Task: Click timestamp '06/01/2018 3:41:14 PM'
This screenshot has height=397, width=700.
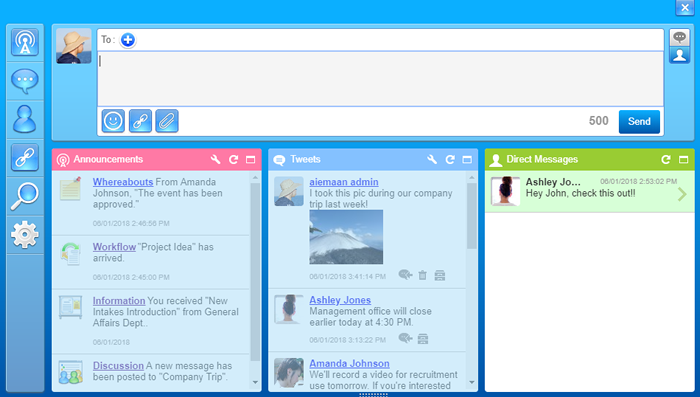Action: click(347, 277)
